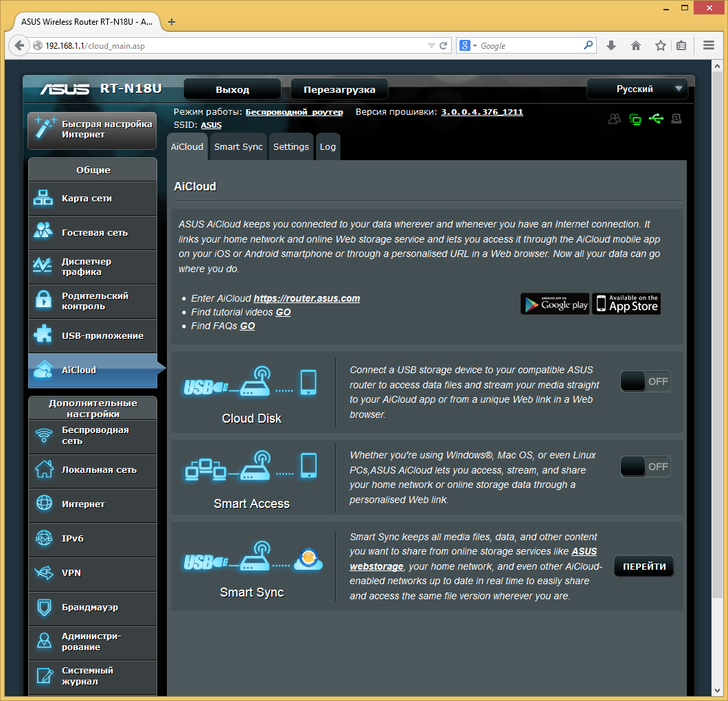Open Интернет WAN settings
This screenshot has width=728, height=701.
coord(93,504)
